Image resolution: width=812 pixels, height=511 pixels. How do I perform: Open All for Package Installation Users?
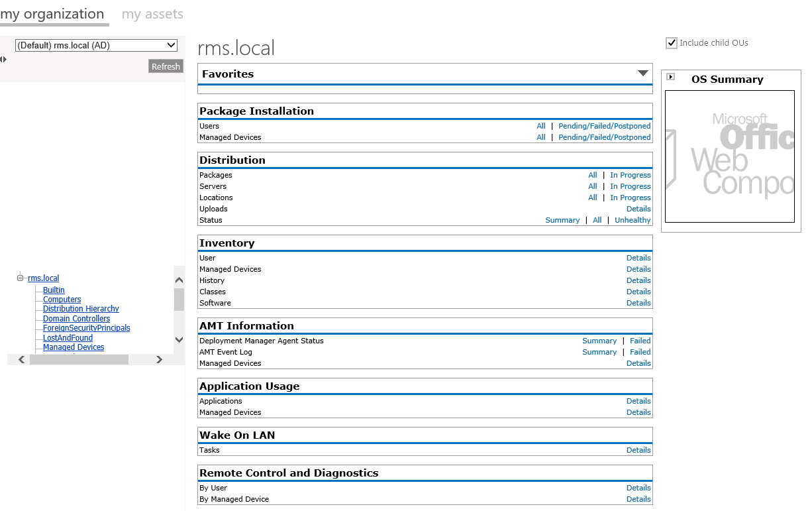click(541, 126)
